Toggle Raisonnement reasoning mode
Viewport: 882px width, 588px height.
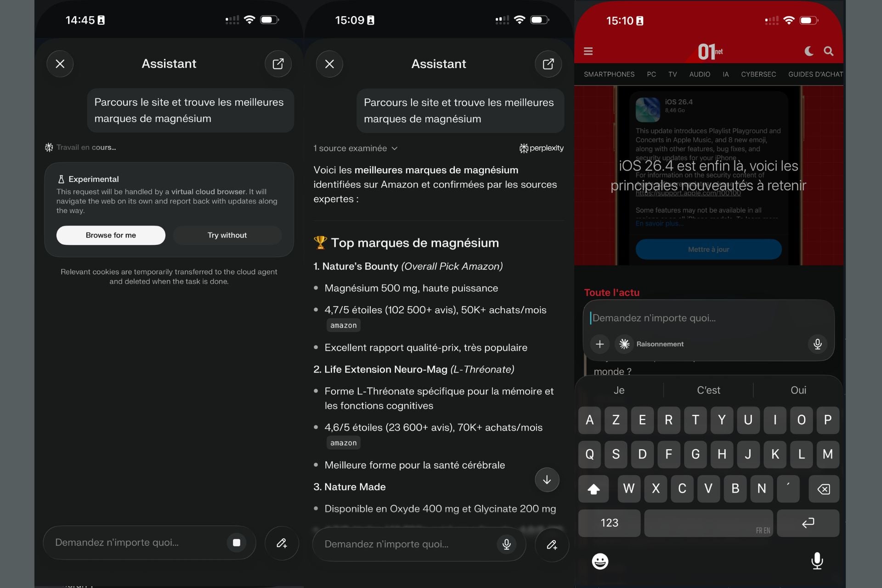tap(651, 344)
